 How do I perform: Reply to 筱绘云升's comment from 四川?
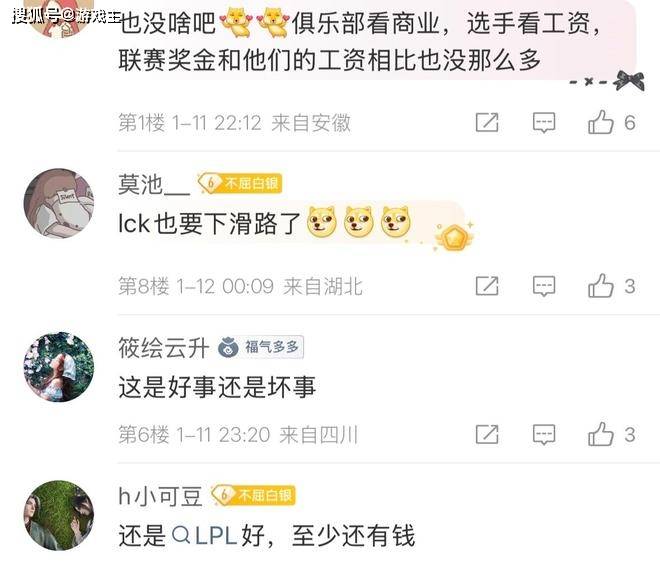tap(544, 434)
